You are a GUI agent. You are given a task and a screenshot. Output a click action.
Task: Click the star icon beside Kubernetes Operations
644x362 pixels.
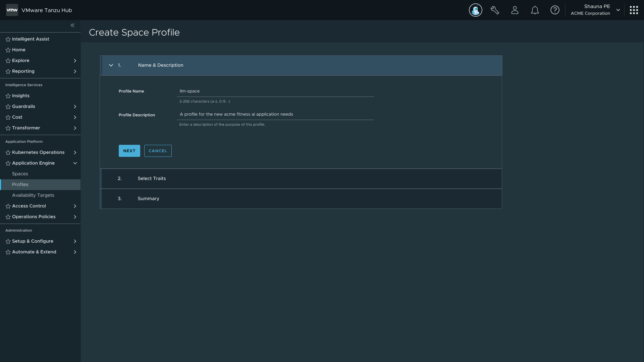pos(8,153)
